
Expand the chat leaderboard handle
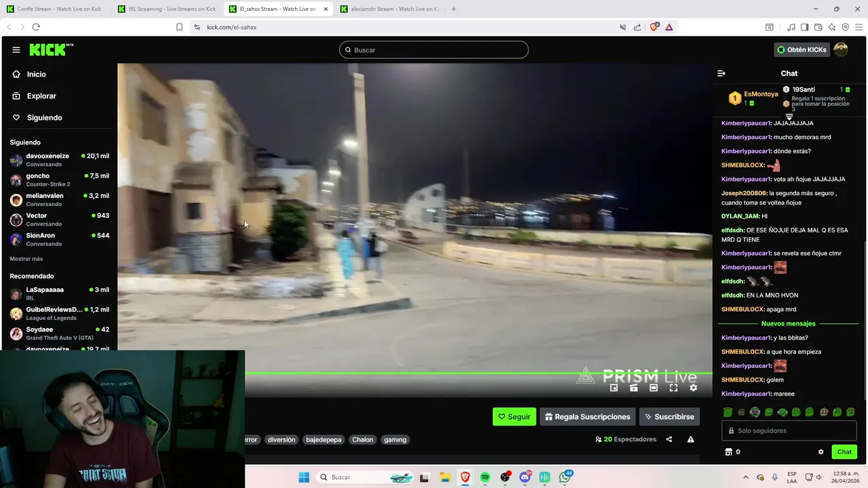789,117
